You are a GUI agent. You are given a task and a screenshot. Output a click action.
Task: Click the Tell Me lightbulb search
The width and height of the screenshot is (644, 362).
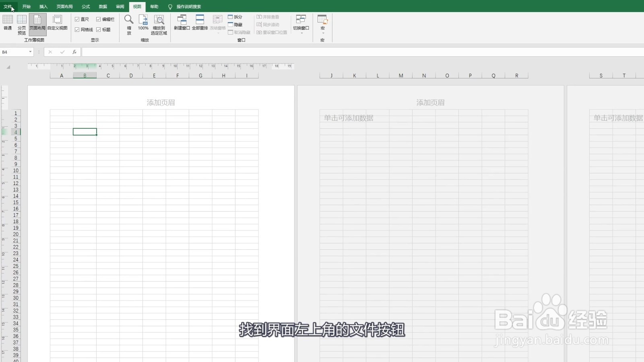coord(184,6)
